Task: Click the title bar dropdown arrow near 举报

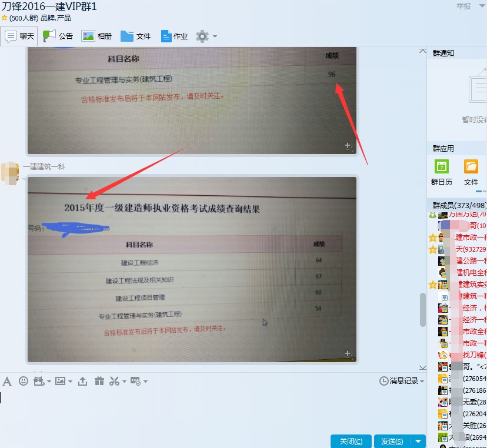Action: pos(482,6)
